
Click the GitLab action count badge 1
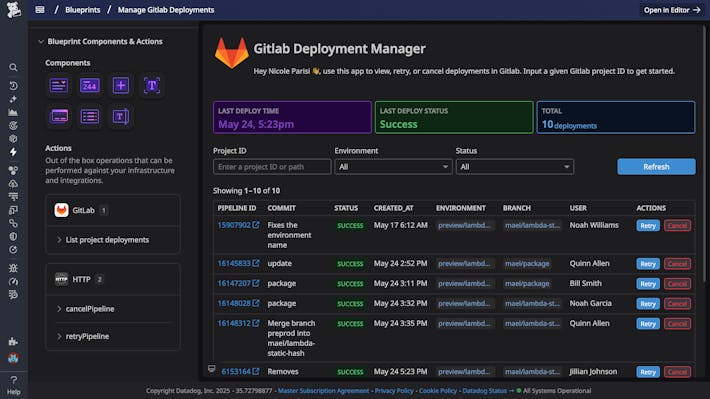[x=103, y=210]
